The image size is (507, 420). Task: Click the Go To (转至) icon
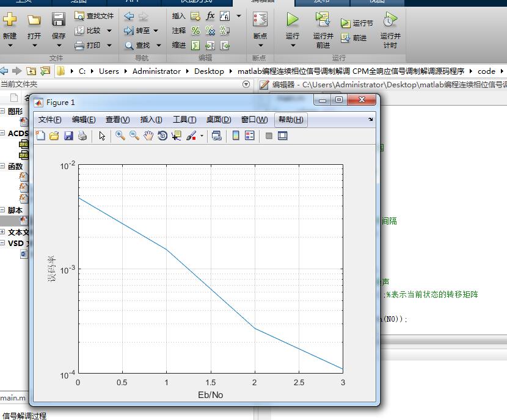(129, 31)
